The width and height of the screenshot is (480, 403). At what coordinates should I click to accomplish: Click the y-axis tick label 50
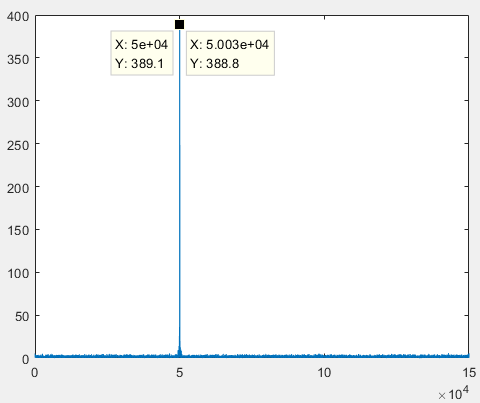(x=22, y=317)
